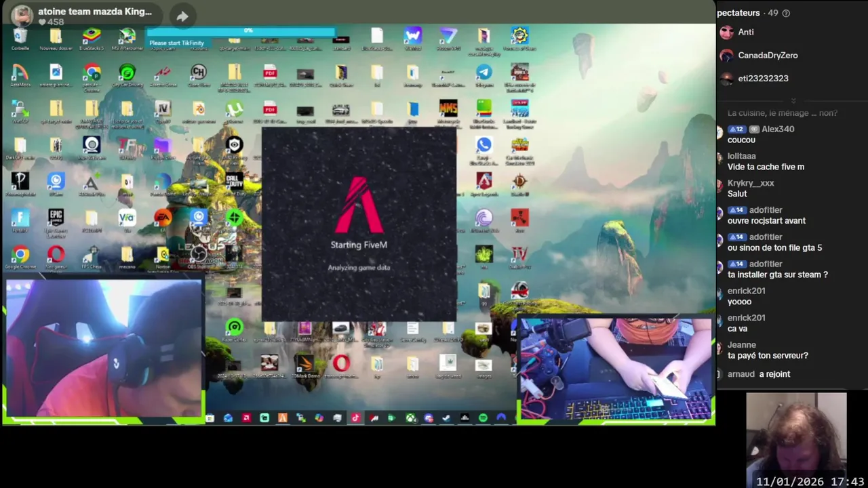Click the keyboard hands camera overlay
The image size is (868, 488).
coord(615,369)
